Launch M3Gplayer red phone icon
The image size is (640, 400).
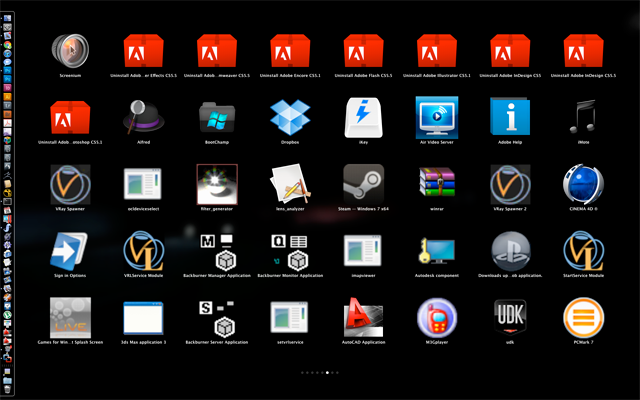[437, 318]
